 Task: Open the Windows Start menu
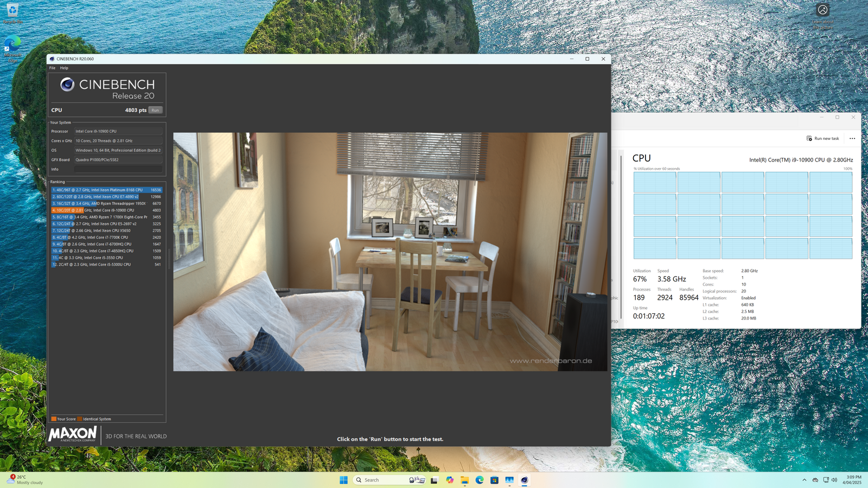(x=343, y=480)
